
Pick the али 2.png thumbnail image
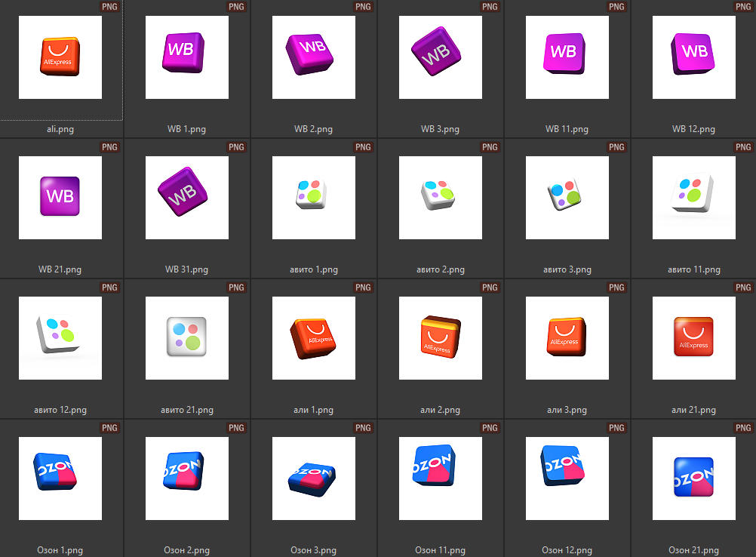(x=441, y=338)
